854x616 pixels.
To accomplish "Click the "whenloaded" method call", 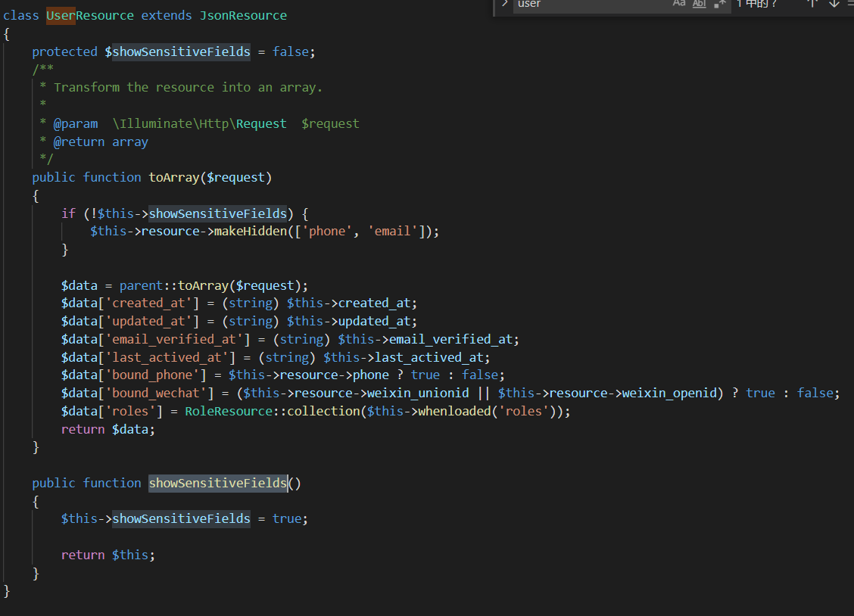I will coord(454,412).
